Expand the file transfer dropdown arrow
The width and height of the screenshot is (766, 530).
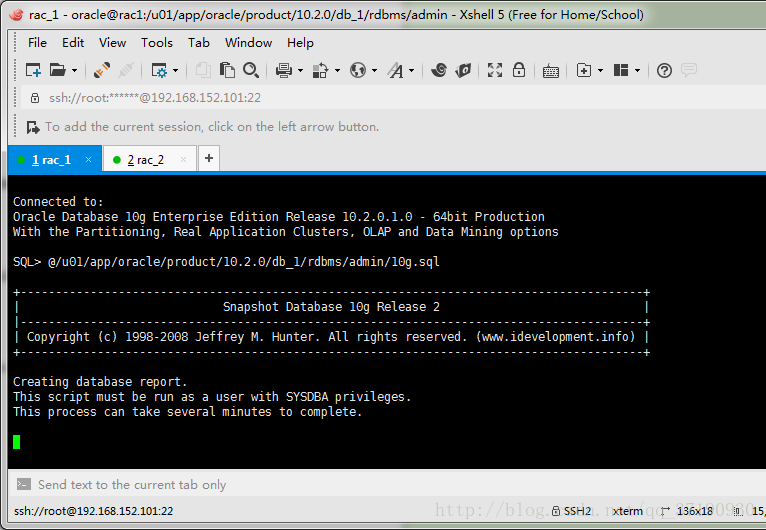point(337,71)
